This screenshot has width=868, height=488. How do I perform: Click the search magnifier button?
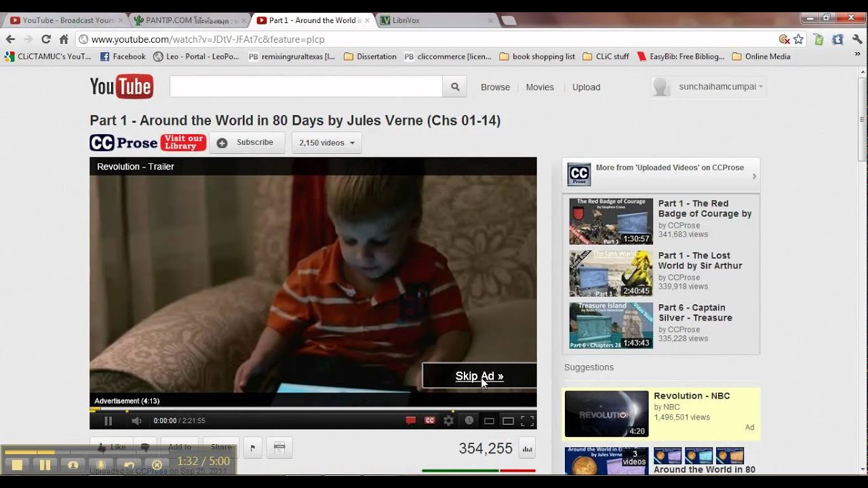(455, 87)
